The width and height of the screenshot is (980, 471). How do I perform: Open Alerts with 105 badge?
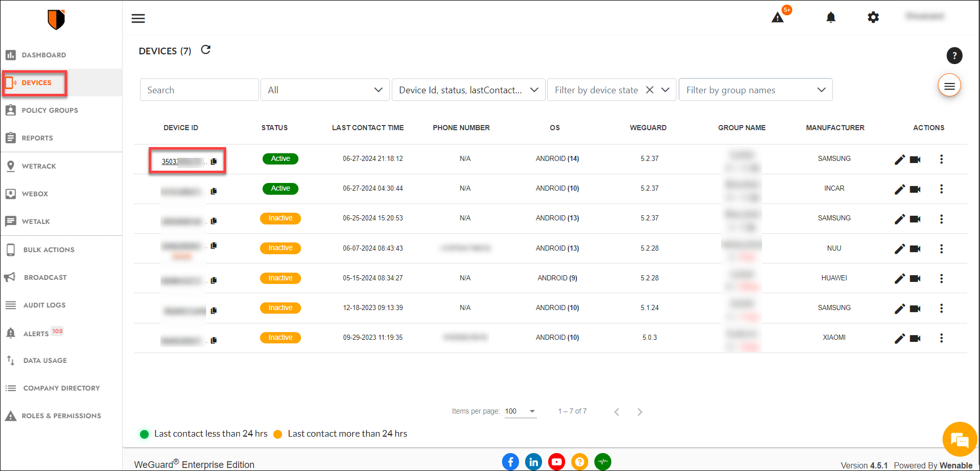click(61, 333)
